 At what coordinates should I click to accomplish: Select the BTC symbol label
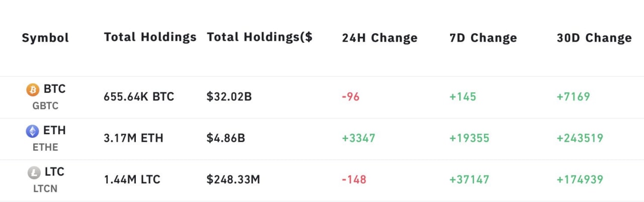click(54, 89)
